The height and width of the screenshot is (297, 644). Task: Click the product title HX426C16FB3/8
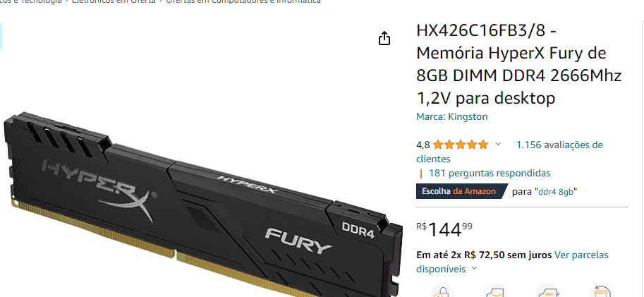(518, 64)
